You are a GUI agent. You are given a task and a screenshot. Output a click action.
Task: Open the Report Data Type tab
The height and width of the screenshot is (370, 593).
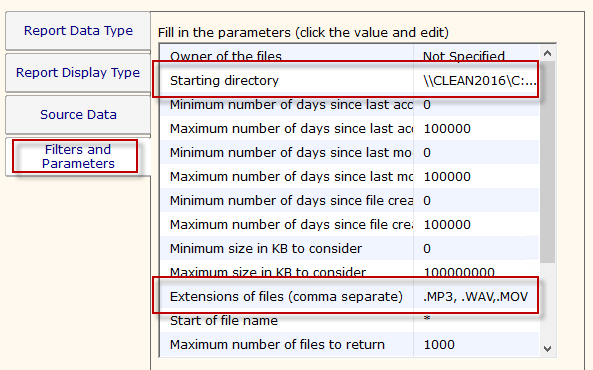(x=78, y=31)
